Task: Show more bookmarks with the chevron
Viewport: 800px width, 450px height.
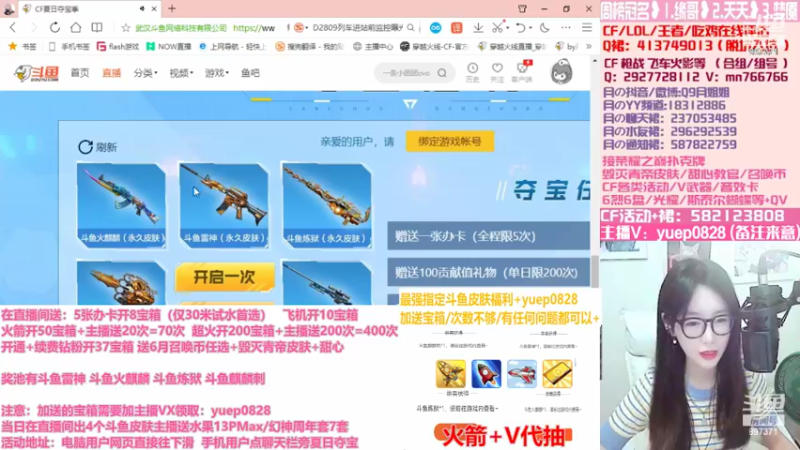Action: 588,46
